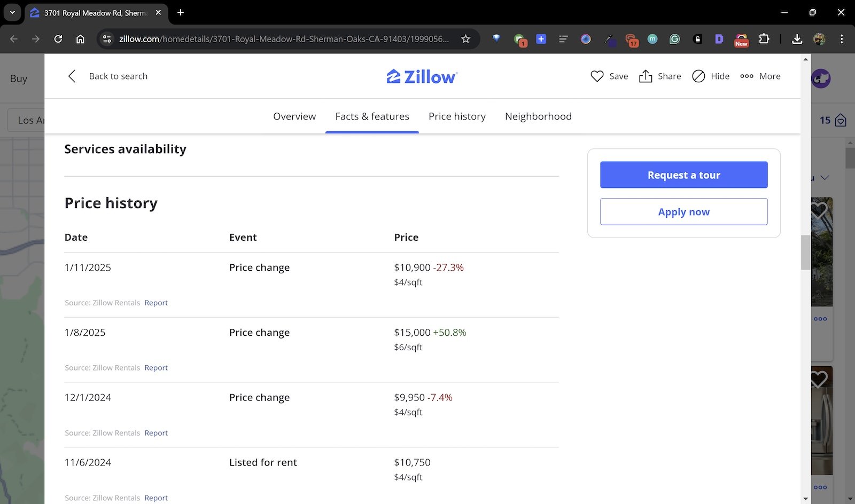The image size is (855, 504).
Task: Hide this listing
Action: click(710, 76)
